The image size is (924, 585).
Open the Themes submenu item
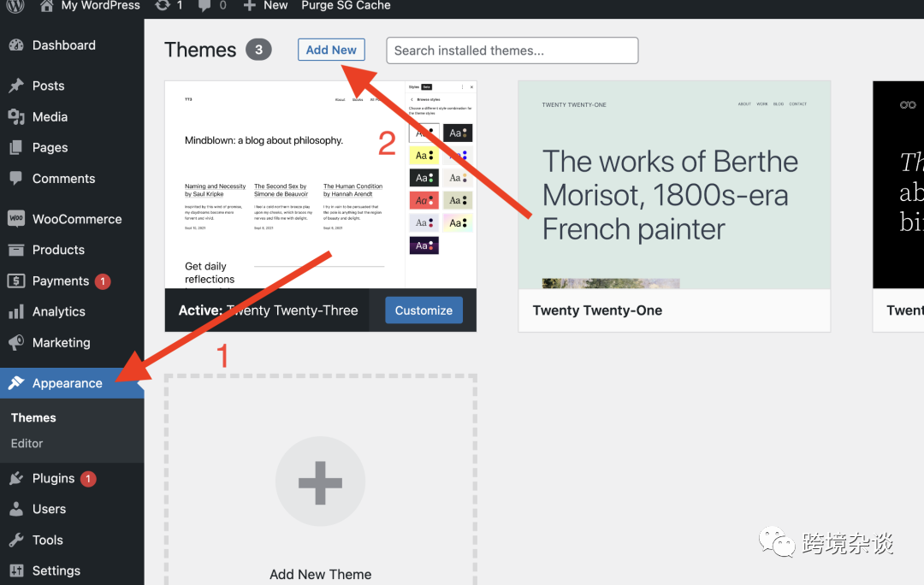point(33,417)
